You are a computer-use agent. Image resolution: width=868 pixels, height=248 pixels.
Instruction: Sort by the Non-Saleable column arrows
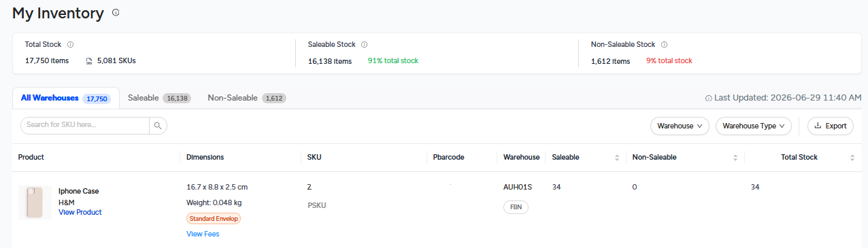[735, 158]
